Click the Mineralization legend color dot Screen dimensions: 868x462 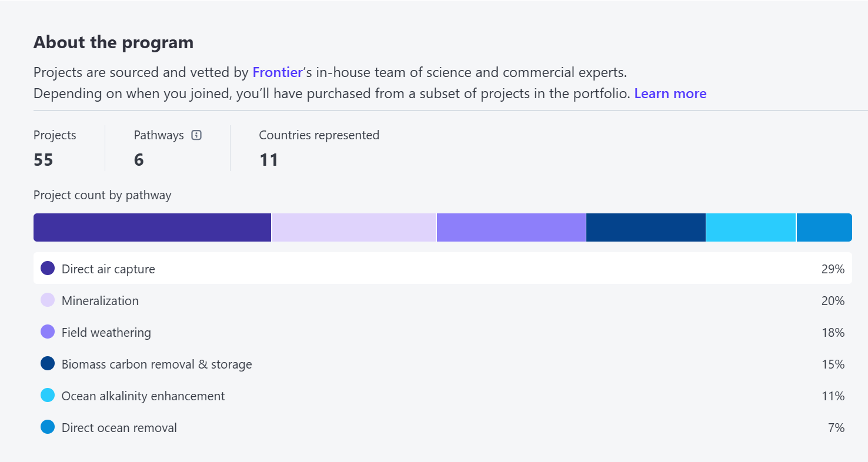(48, 300)
